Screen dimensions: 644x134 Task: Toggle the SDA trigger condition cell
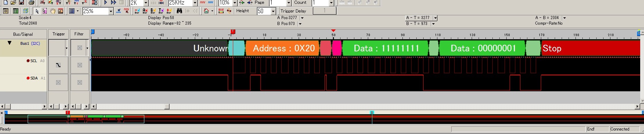point(58,82)
